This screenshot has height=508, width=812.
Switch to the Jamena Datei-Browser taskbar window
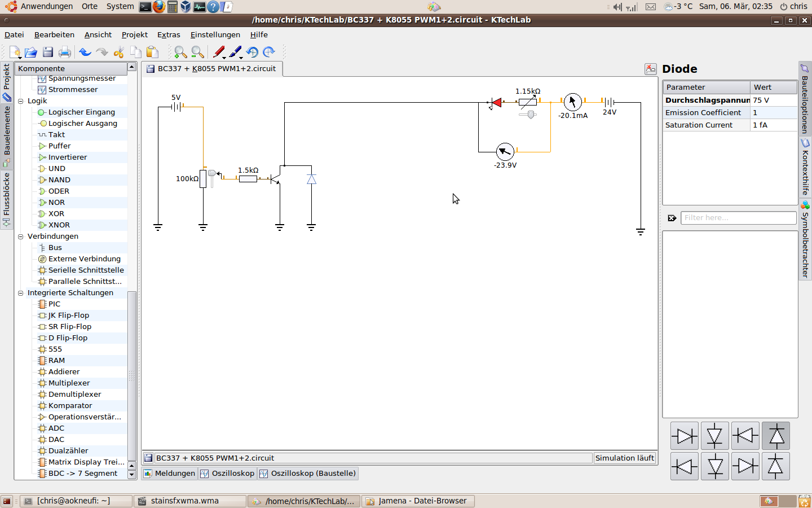(x=418, y=501)
